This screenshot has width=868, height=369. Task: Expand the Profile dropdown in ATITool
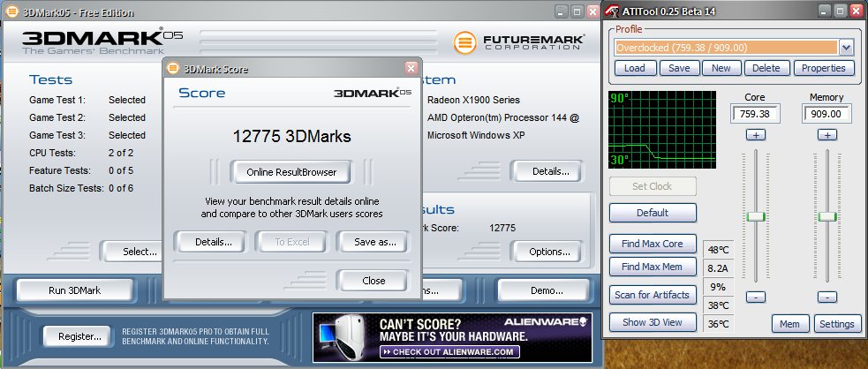click(846, 48)
